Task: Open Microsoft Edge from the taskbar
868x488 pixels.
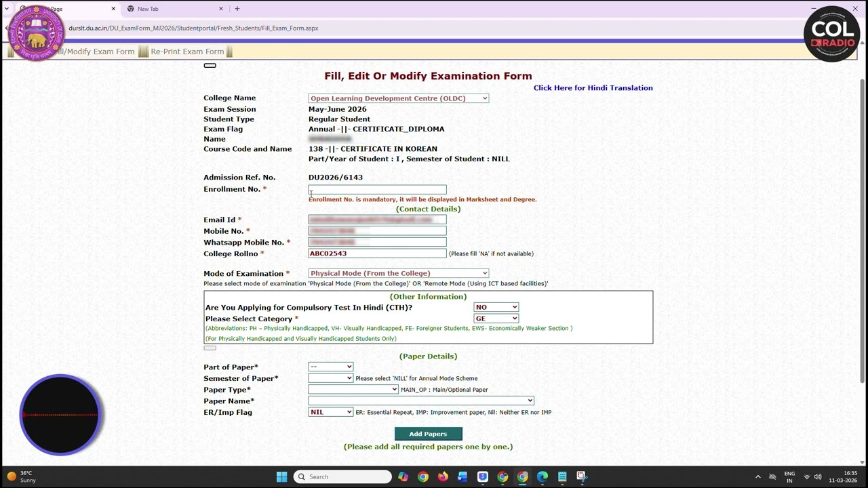Action: coord(542,476)
